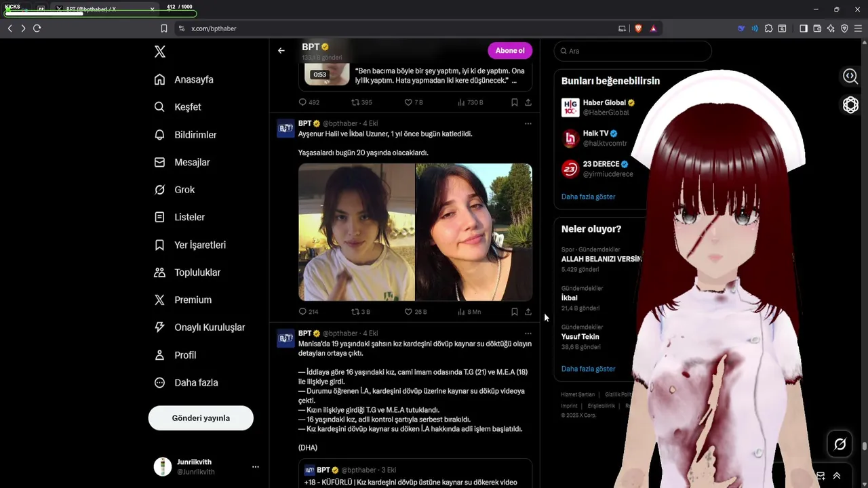Open Halk TV suggested account
Viewport: 868px width, 488px height.
(600, 138)
